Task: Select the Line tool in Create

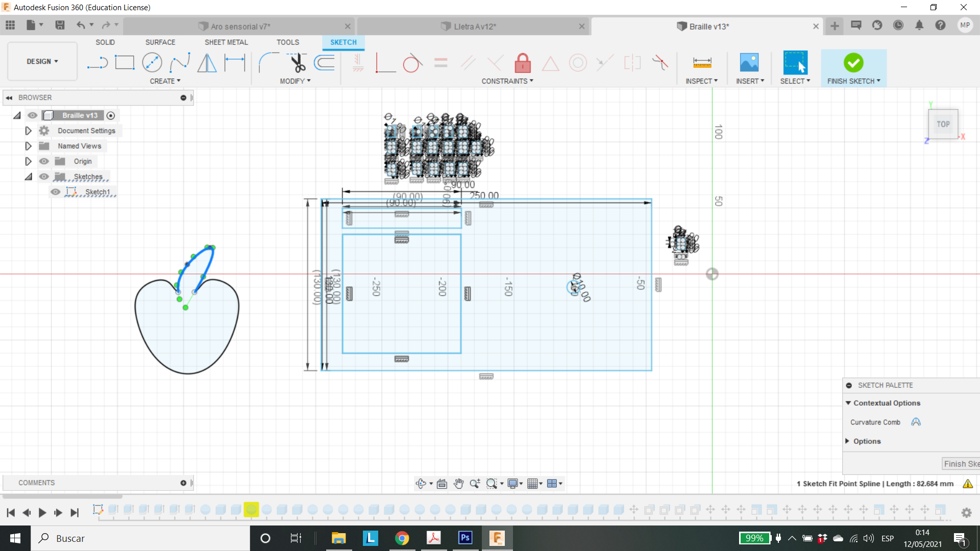Action: [97, 63]
